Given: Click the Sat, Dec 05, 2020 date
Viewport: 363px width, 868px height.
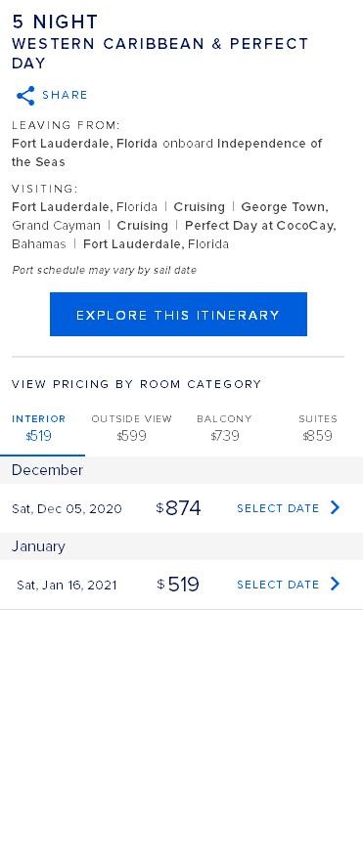Looking at the screenshot, I should click(x=68, y=508).
